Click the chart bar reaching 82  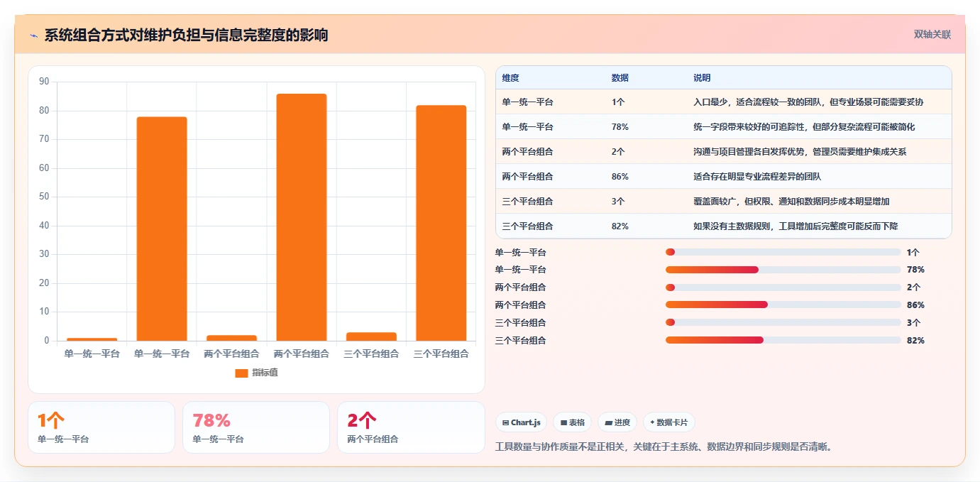tap(441, 223)
